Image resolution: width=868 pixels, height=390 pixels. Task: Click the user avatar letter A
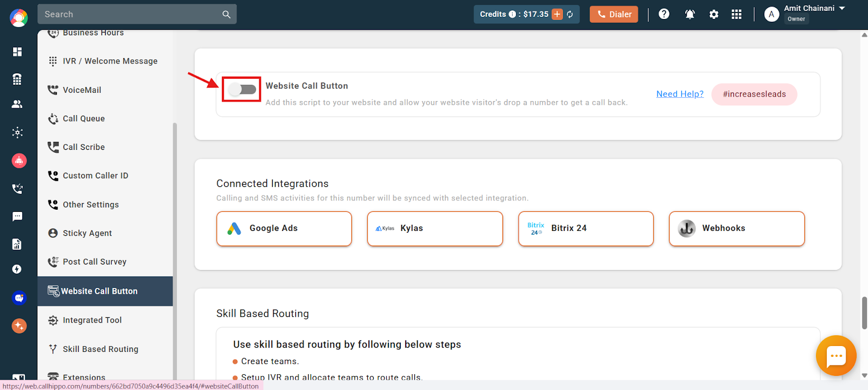(x=771, y=15)
